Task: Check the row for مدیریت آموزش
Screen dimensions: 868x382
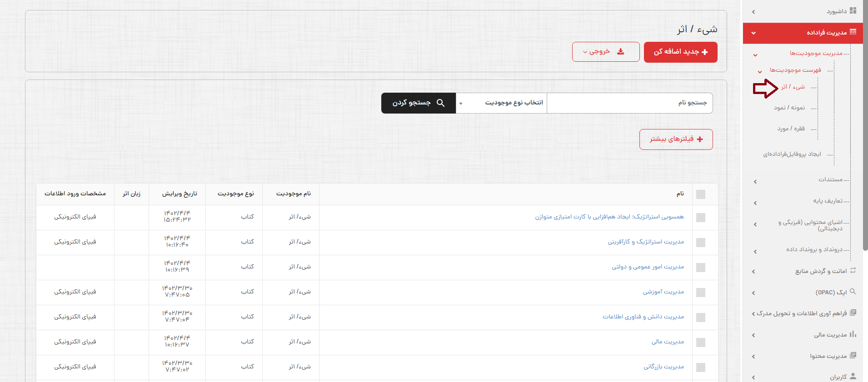Action: tap(701, 293)
